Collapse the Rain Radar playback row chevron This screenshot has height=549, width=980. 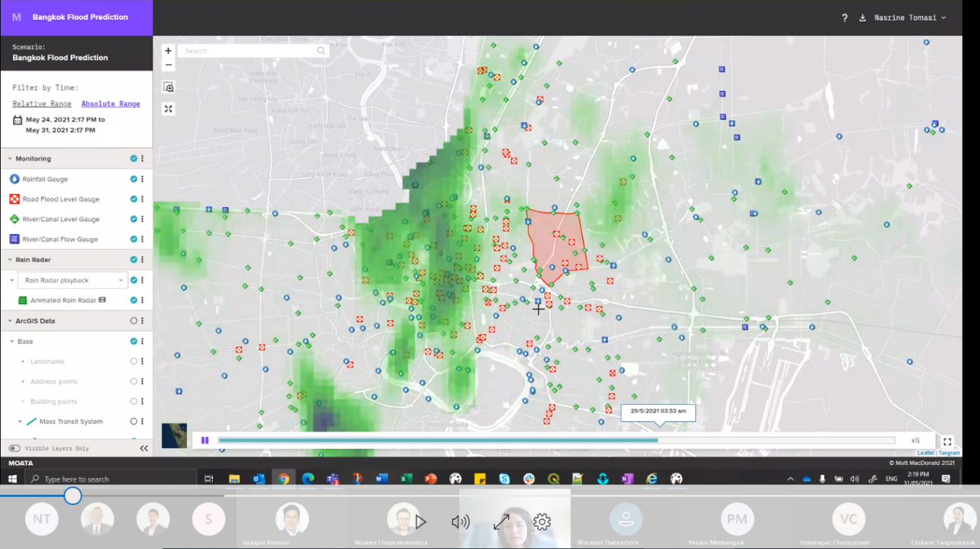pos(12,280)
